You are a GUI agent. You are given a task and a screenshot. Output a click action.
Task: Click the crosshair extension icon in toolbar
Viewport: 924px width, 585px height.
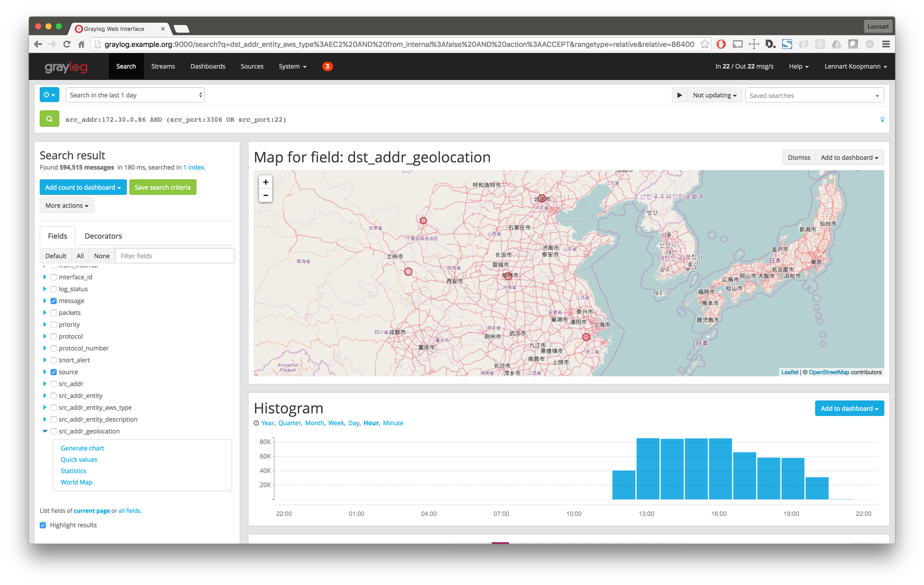pyautogui.click(x=754, y=44)
